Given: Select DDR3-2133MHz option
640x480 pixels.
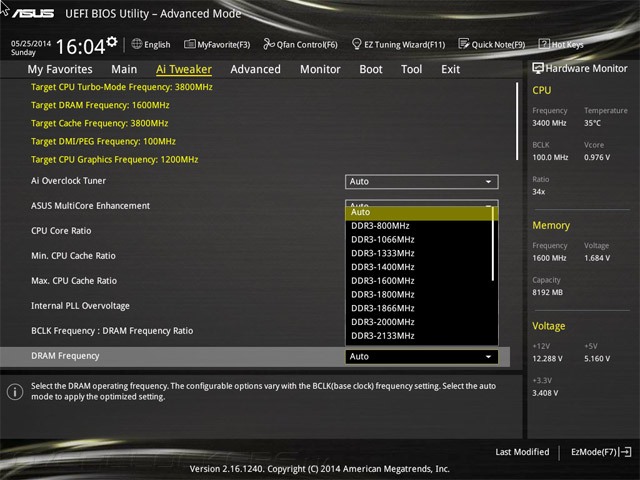Looking at the screenshot, I should point(419,336).
